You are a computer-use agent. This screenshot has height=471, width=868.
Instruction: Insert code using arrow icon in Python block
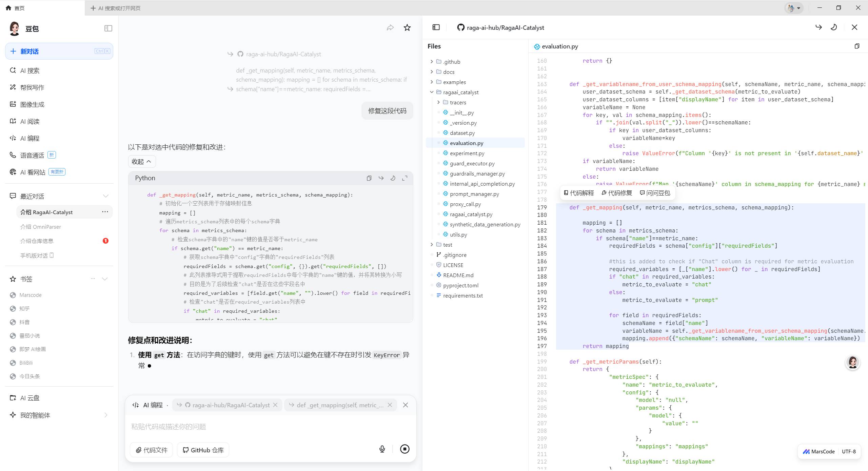(x=381, y=178)
